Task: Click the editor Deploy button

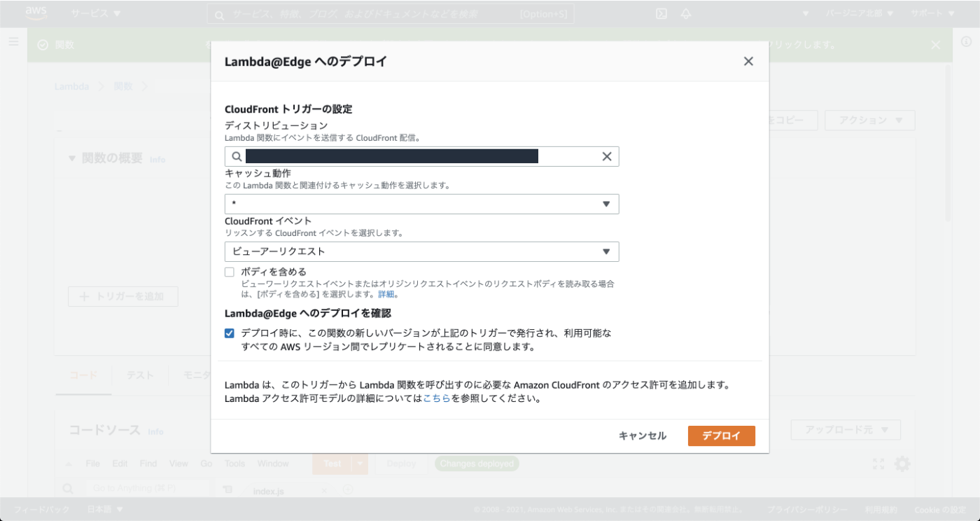Action: (x=401, y=464)
